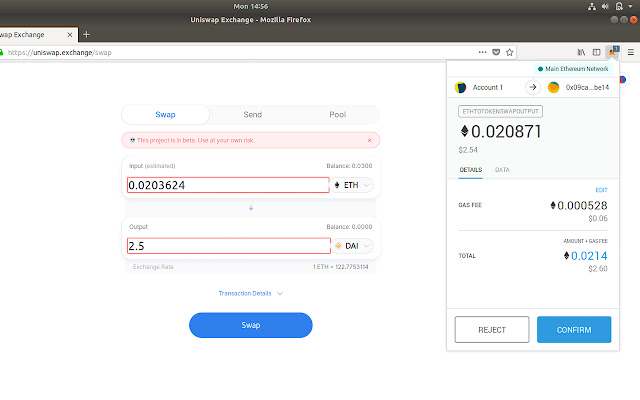Click the Output amount field showing 2.5
Viewport: 640px width, 400px height.
[x=229, y=246]
